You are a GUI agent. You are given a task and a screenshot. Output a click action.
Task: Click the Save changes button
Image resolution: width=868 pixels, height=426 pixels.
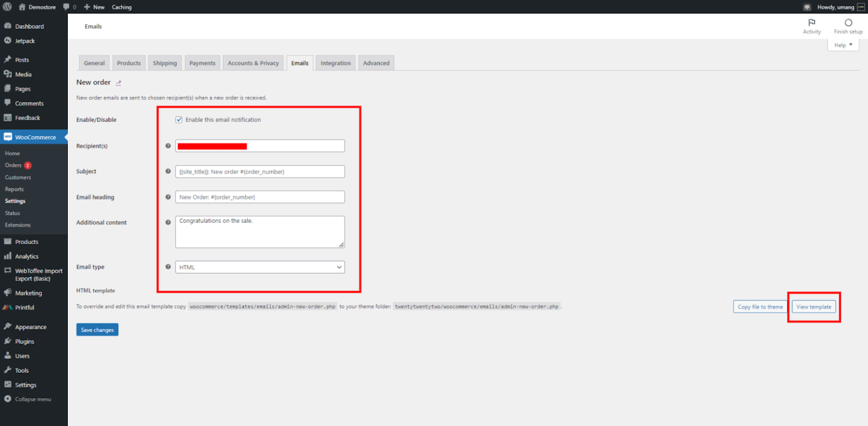pos(97,330)
